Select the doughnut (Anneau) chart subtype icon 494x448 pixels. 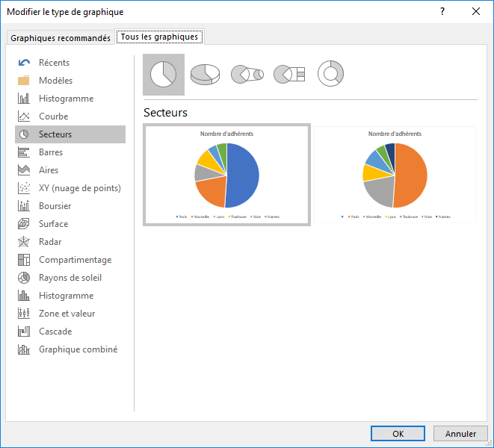pyautogui.click(x=330, y=74)
